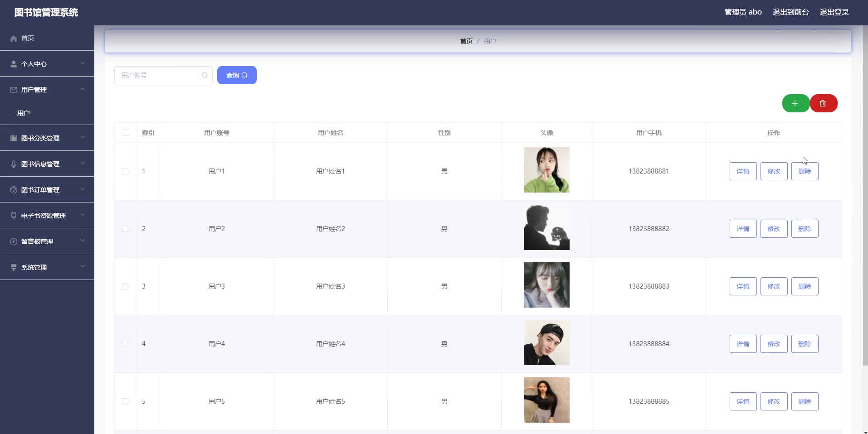Click avatar thumbnail of 用户3
The image size is (868, 434).
click(547, 285)
